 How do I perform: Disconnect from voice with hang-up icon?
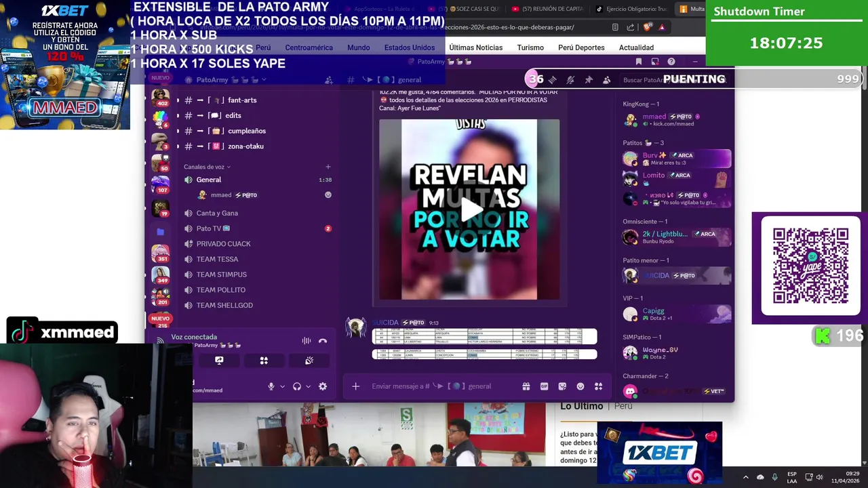323,341
